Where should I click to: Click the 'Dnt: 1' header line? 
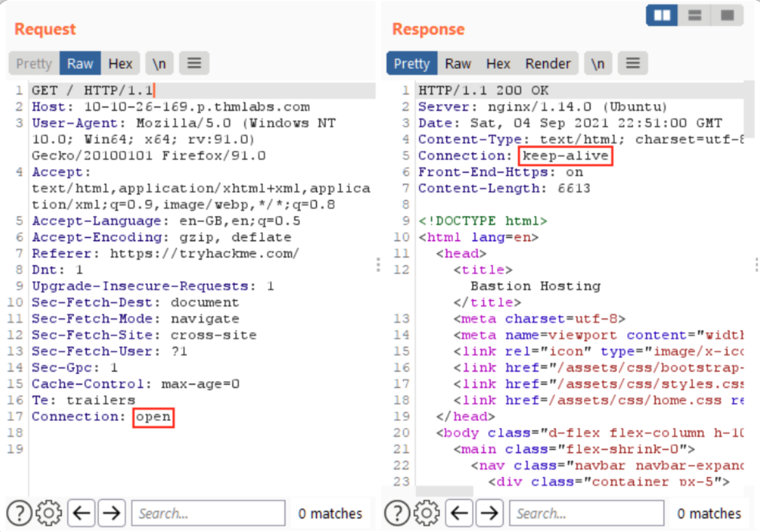(x=57, y=270)
